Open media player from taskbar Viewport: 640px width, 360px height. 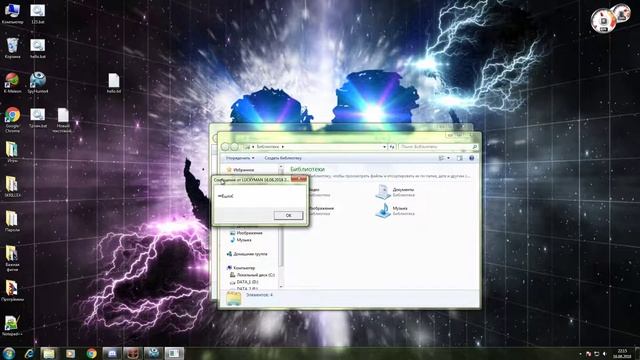[70, 353]
